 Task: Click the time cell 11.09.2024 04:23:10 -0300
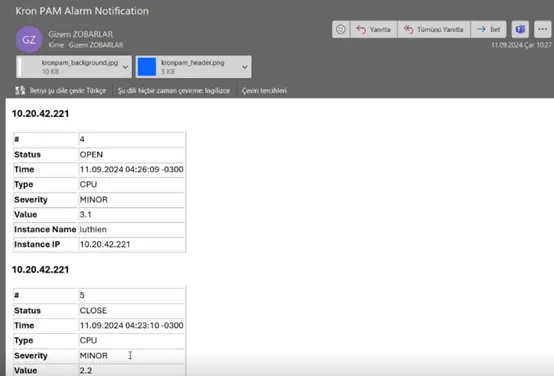[131, 325]
